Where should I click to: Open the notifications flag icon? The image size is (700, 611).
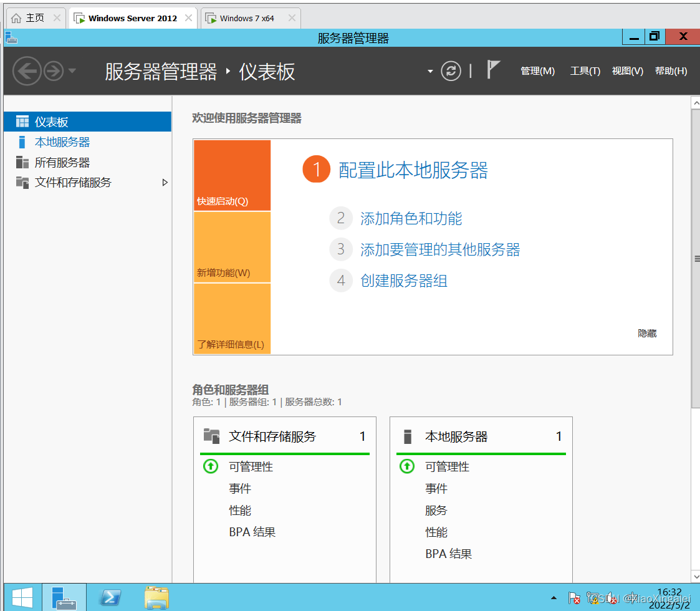493,70
